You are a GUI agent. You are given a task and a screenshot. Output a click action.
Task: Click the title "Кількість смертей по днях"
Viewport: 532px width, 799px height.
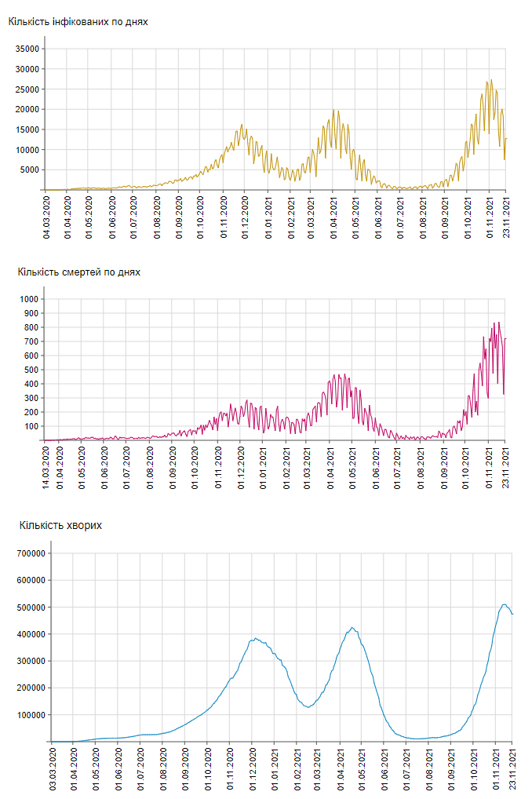(79, 272)
